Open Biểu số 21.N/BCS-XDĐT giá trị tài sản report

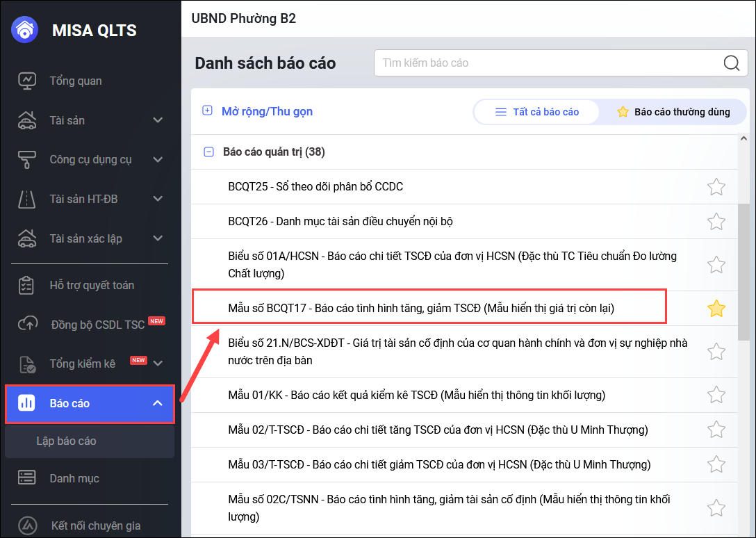[457, 351]
